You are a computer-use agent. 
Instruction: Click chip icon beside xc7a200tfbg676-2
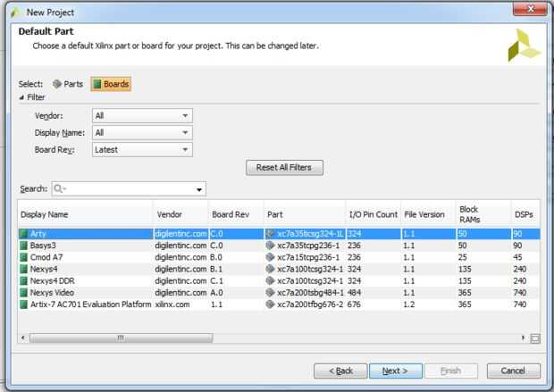click(270, 304)
